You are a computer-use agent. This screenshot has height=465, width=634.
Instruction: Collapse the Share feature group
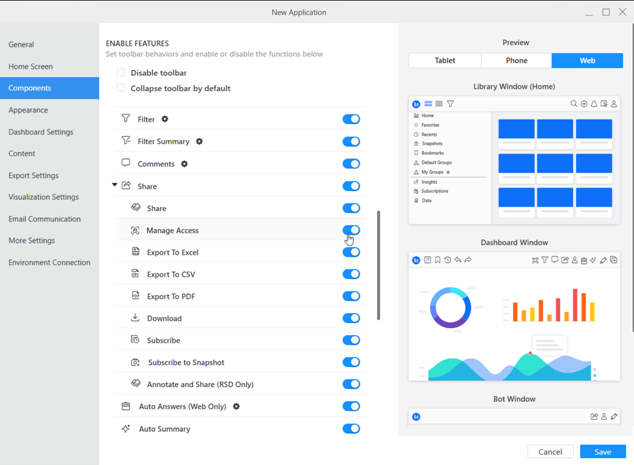point(115,186)
